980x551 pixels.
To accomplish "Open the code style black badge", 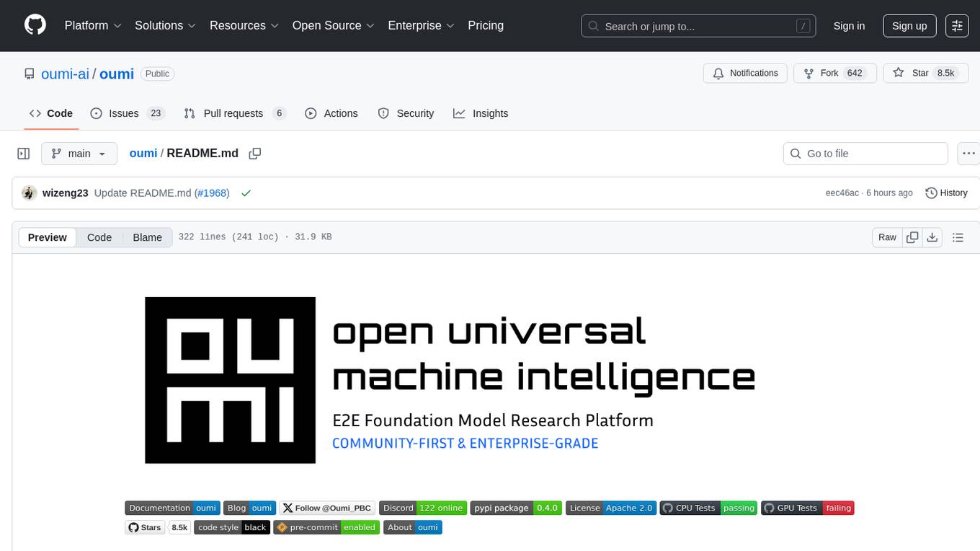I will pos(232,527).
